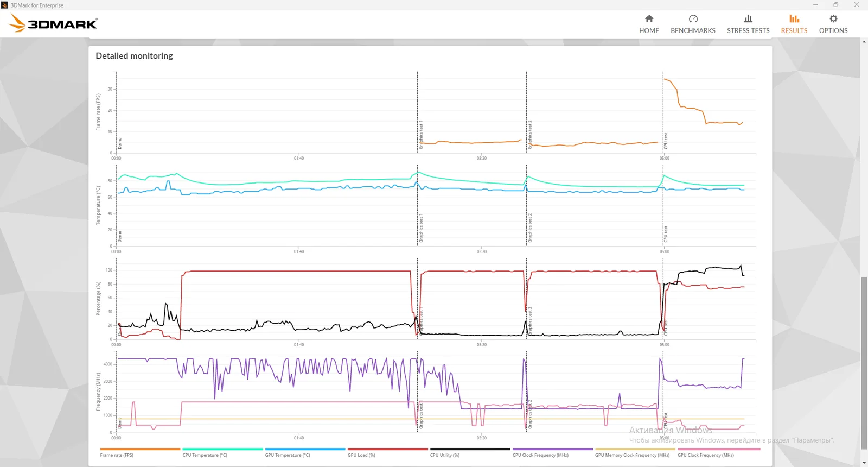Click the 'Frequency (MHz)' axis label
868x467 pixels.
(98, 392)
